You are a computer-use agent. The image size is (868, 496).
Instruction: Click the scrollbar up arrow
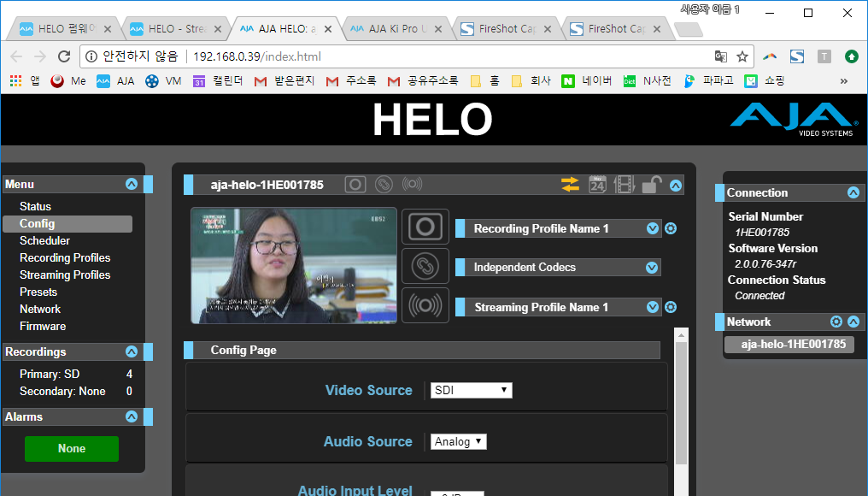click(x=681, y=334)
